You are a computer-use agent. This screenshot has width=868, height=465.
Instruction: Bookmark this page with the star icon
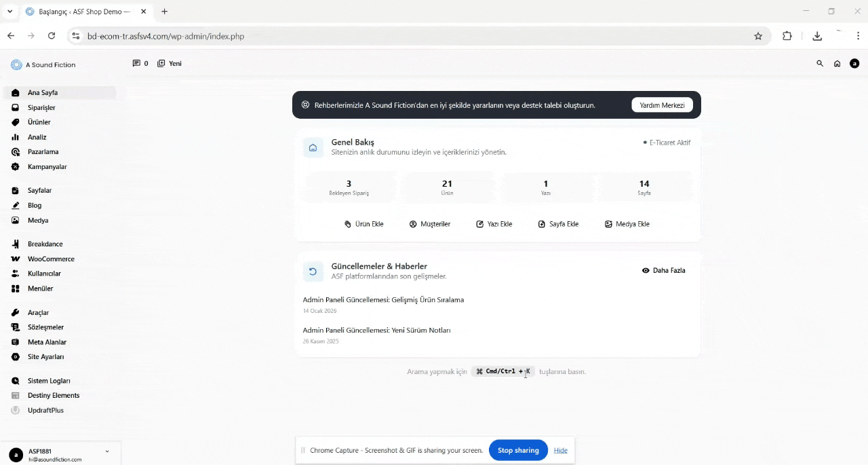(x=758, y=36)
